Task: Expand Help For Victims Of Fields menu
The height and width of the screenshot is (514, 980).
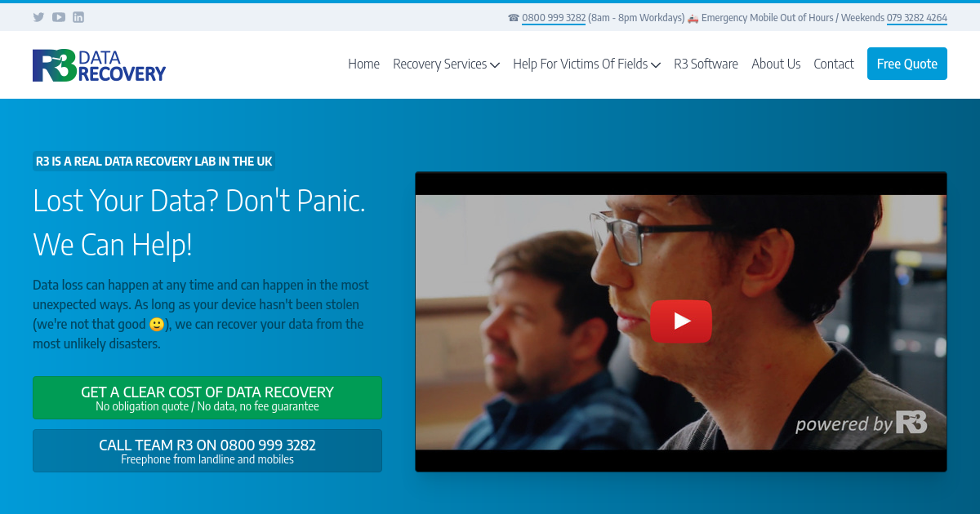Action: point(586,64)
